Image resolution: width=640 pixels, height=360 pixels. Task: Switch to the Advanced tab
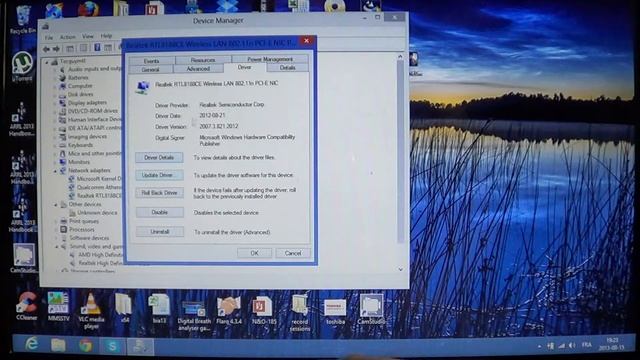(x=198, y=69)
